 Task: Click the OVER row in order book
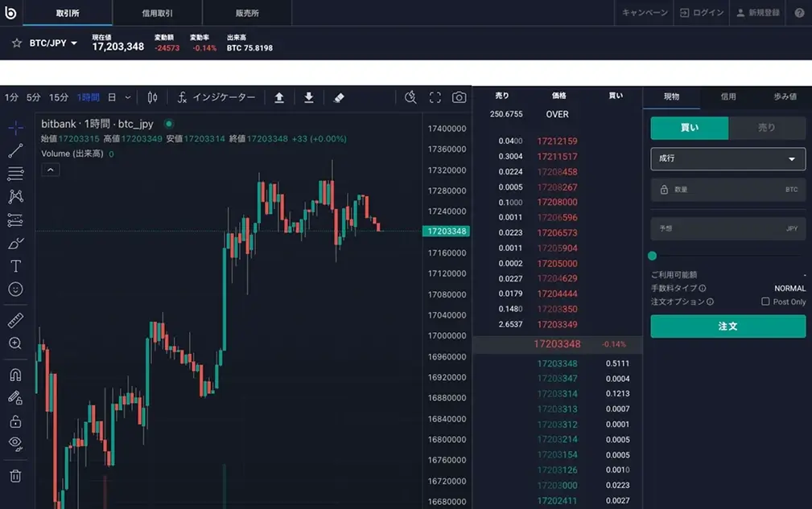click(x=557, y=114)
